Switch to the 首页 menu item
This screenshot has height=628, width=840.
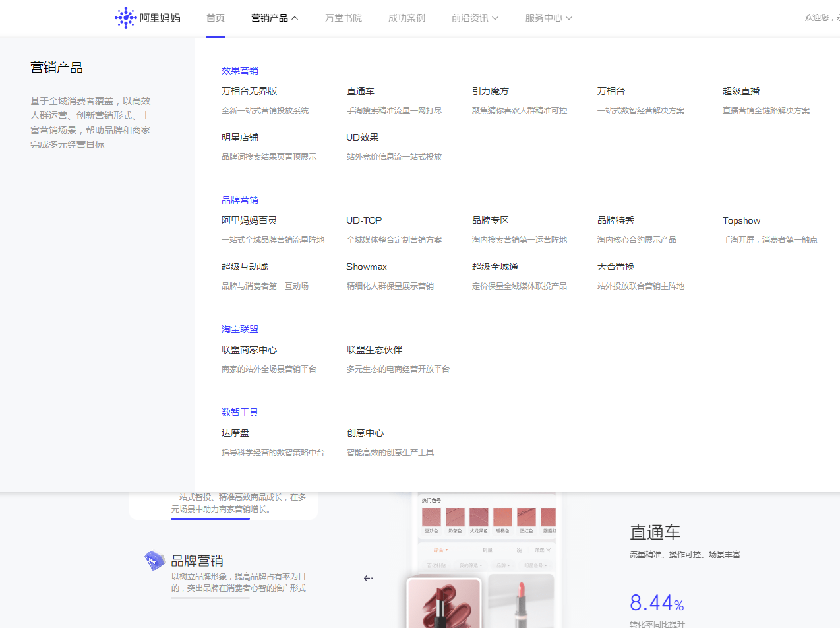point(215,18)
